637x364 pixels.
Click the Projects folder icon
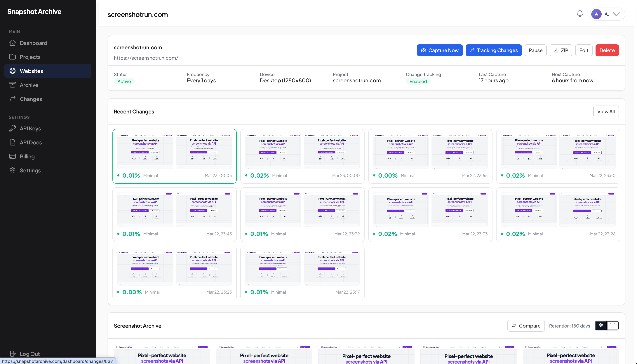[x=13, y=57]
